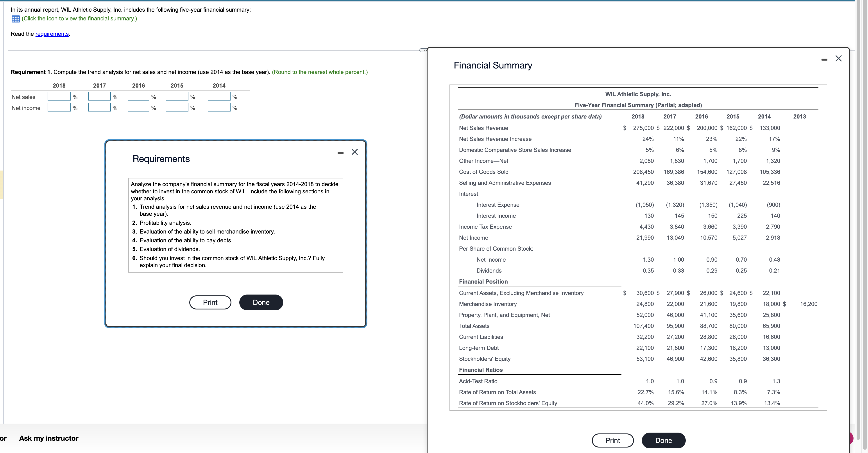Viewport: 868px width, 453px height.
Task: Select the 2017 Net sales input field
Action: [x=99, y=96]
